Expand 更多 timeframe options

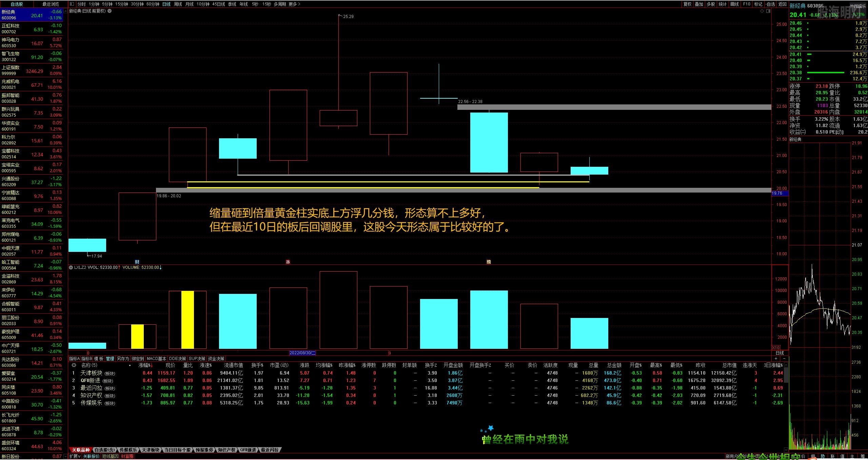pyautogui.click(x=294, y=4)
